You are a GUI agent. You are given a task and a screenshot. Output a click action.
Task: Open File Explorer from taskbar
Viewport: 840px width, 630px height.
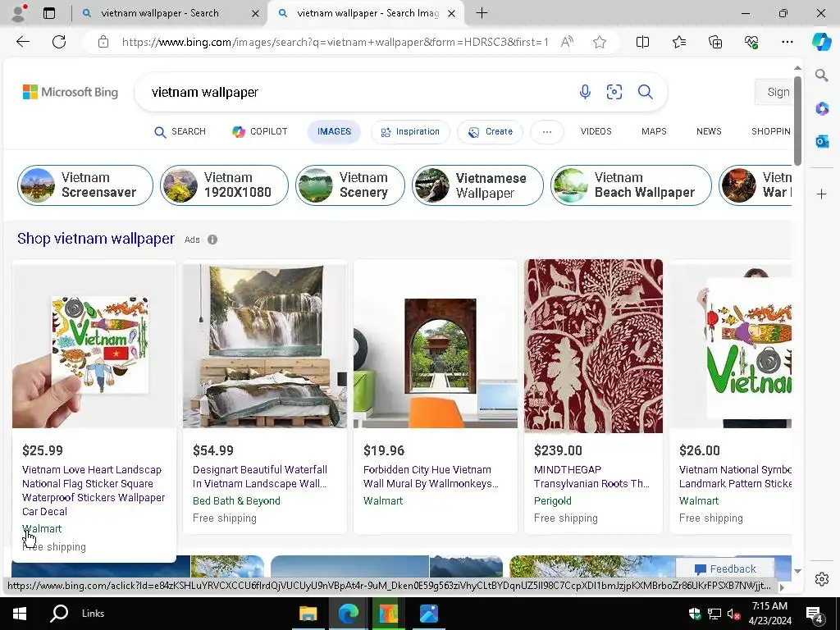(x=308, y=614)
